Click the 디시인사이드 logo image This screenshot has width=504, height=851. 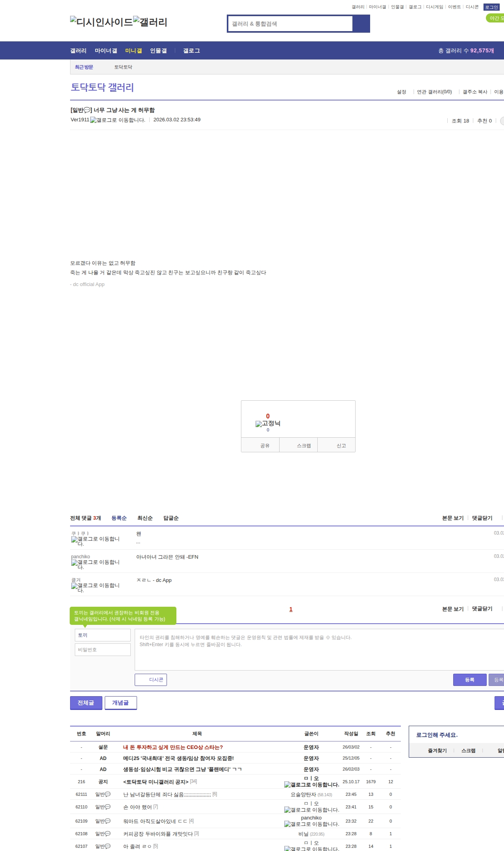[102, 22]
